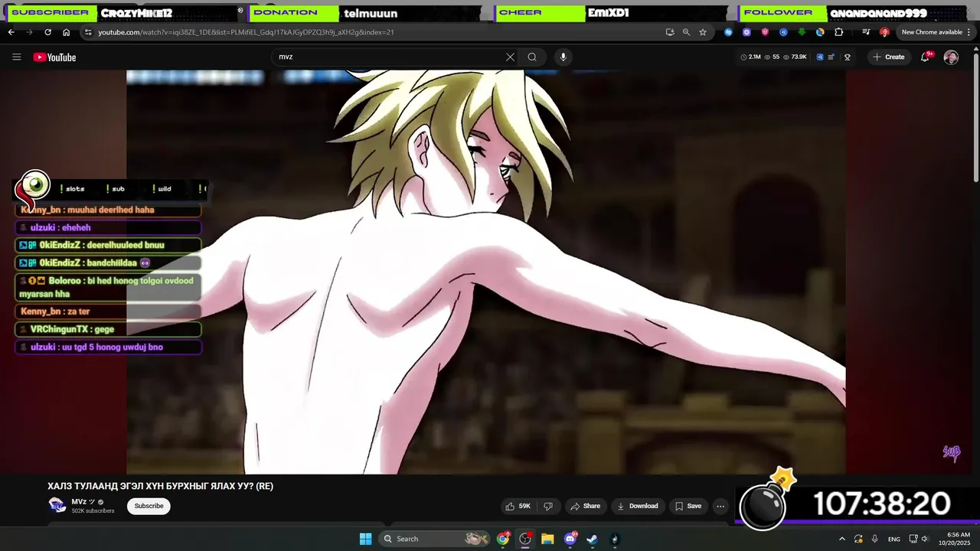Open more actions three-dot menu under video
The image size is (980, 551).
tap(720, 506)
